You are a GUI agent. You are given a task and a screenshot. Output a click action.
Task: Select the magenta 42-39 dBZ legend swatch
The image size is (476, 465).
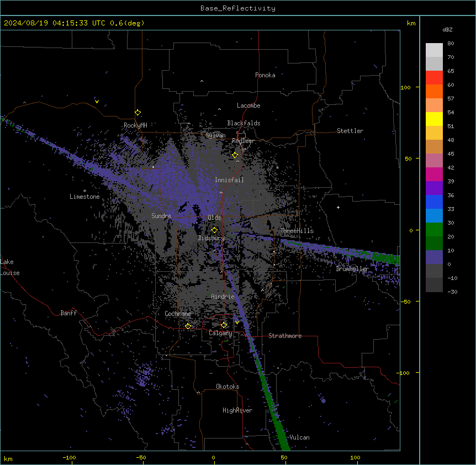pyautogui.click(x=434, y=174)
